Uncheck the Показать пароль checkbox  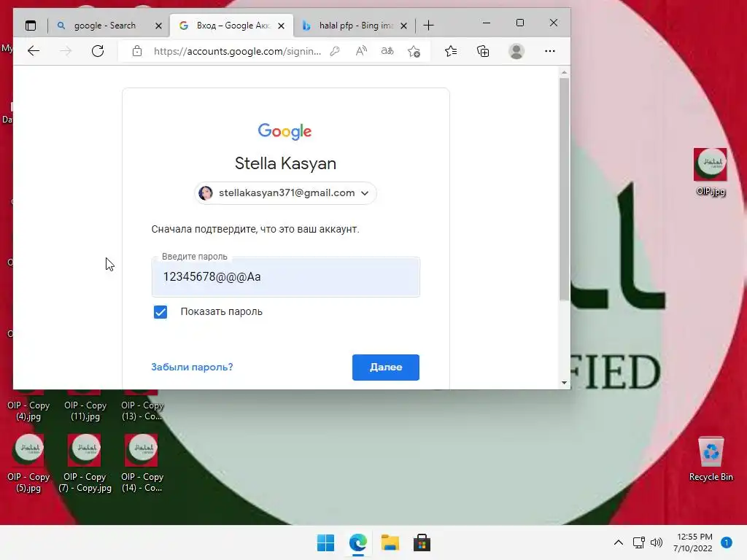(160, 312)
